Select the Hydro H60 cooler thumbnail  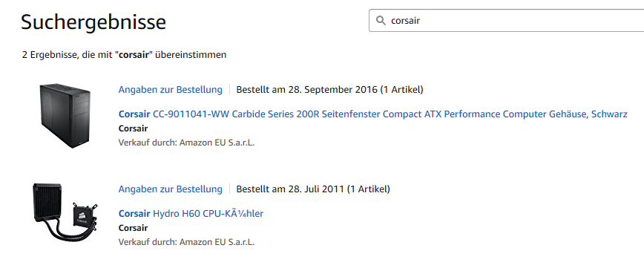65,212
